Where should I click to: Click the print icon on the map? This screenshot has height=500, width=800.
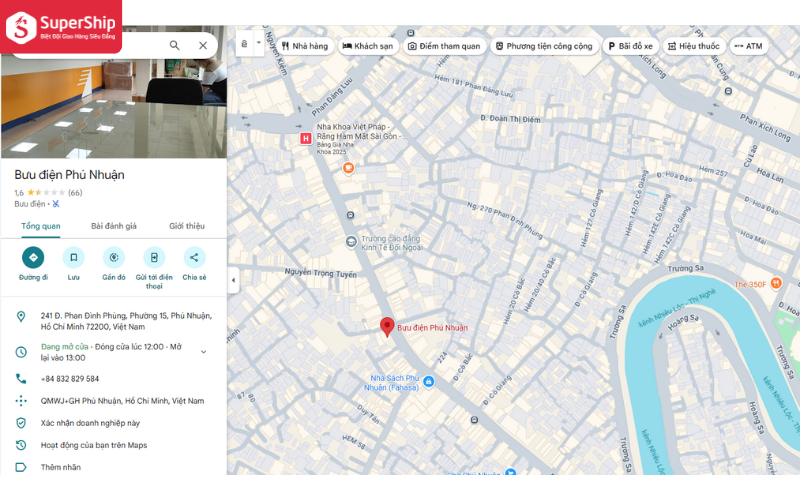(244, 44)
